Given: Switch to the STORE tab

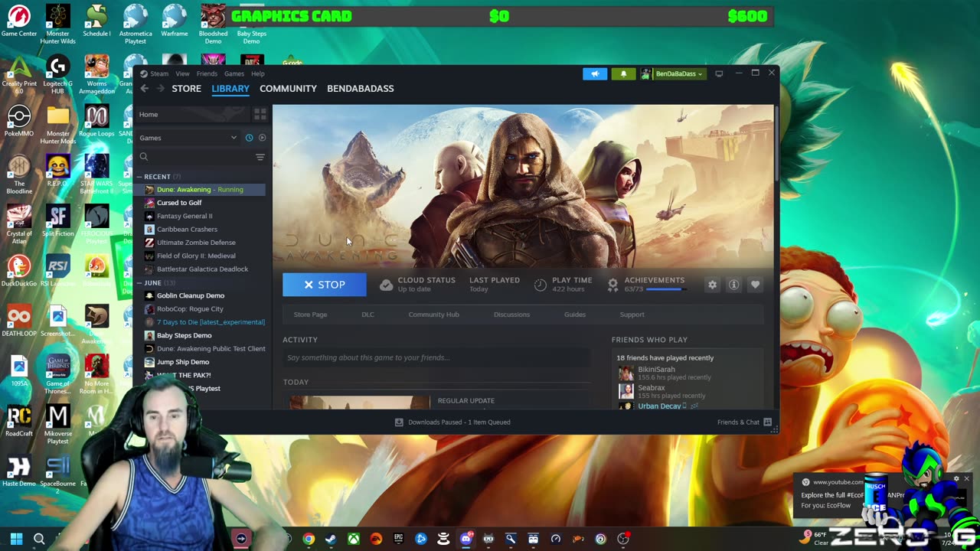Looking at the screenshot, I should tap(186, 89).
